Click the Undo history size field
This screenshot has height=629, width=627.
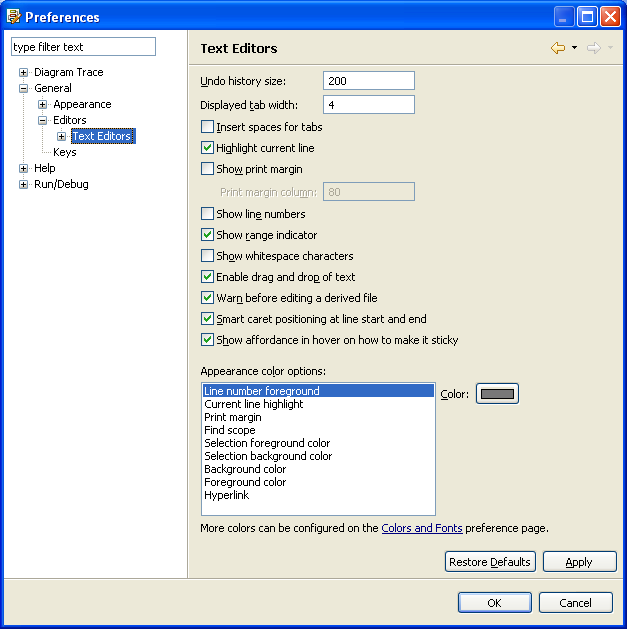[x=369, y=81]
